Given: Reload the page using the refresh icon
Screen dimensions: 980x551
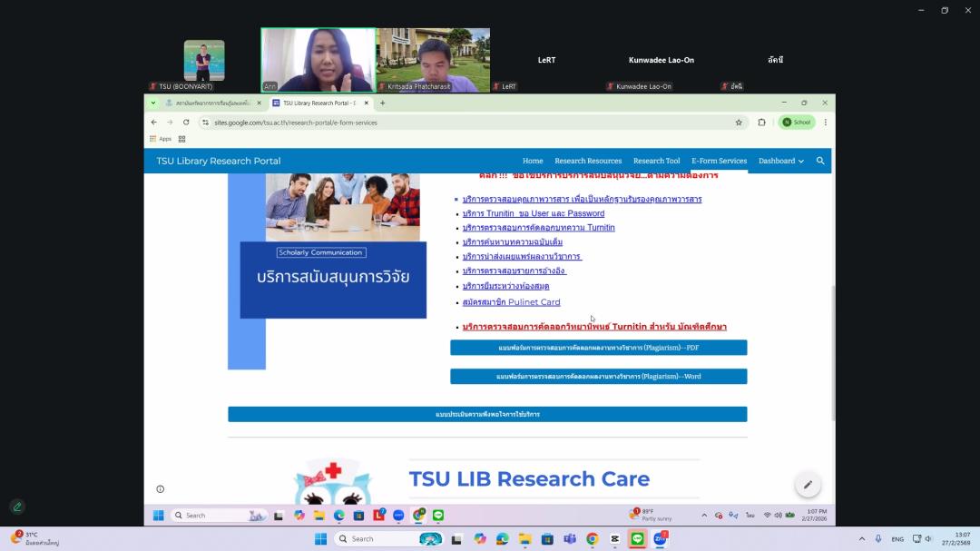Looking at the screenshot, I should (x=186, y=123).
